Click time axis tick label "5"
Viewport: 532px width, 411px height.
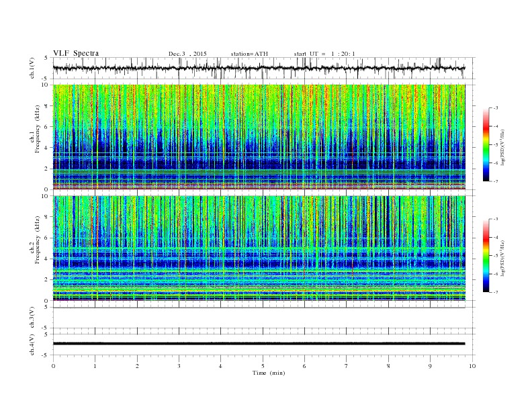263,366
